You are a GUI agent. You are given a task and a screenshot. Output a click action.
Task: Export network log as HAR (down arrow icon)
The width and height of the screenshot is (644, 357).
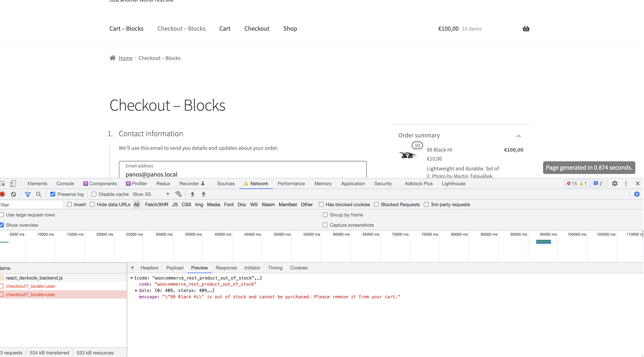(204, 194)
